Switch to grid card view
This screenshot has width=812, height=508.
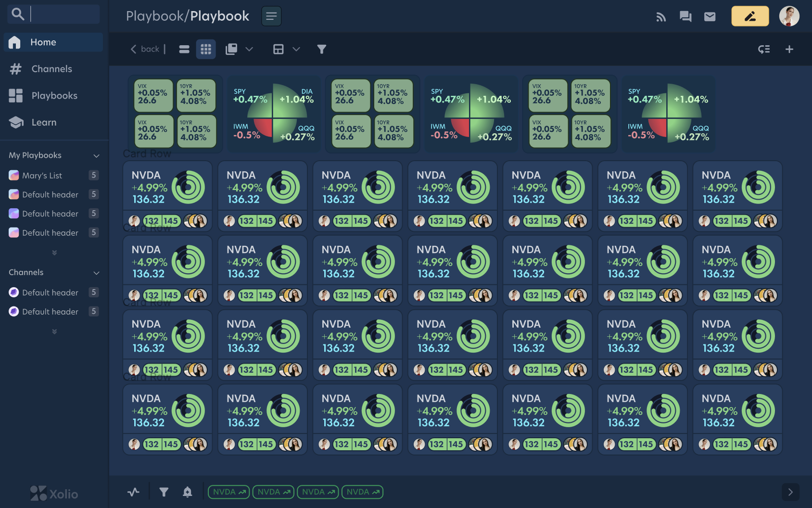206,49
